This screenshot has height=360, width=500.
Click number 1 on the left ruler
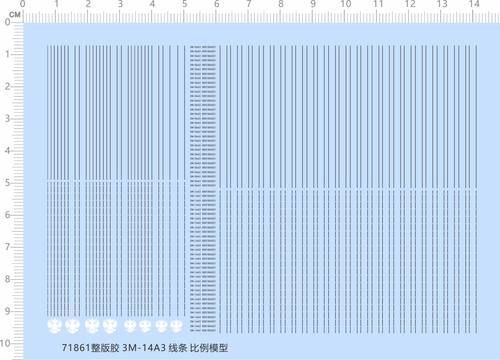(7, 54)
